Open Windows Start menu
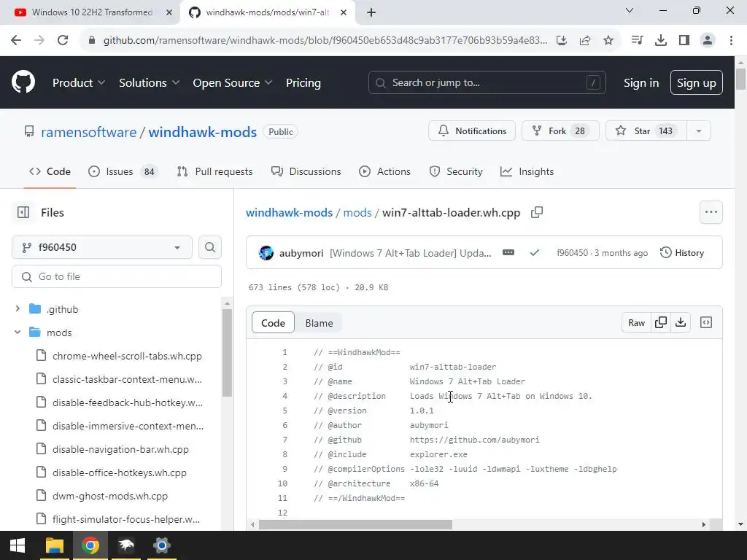 (x=18, y=545)
